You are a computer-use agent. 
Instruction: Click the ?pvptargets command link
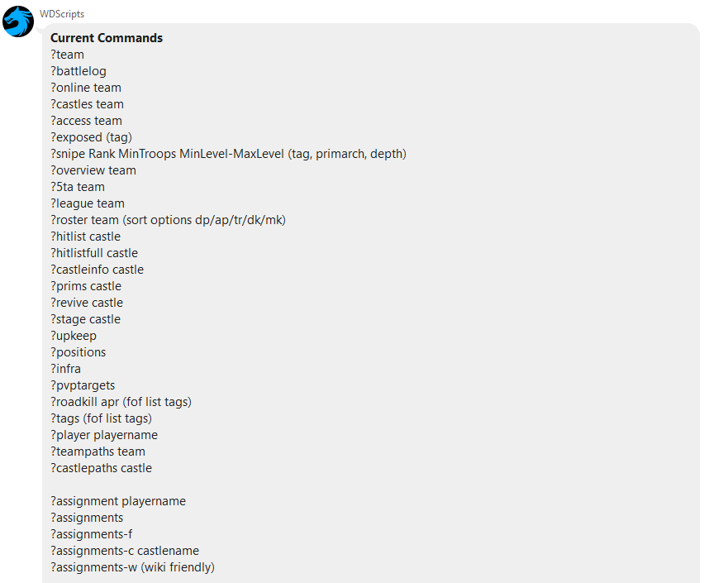tap(82, 385)
